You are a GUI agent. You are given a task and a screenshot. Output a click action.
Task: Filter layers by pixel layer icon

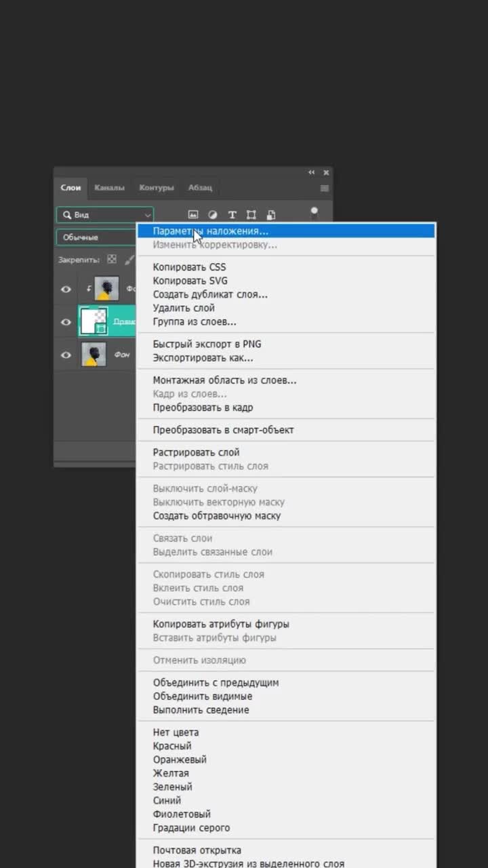(193, 215)
